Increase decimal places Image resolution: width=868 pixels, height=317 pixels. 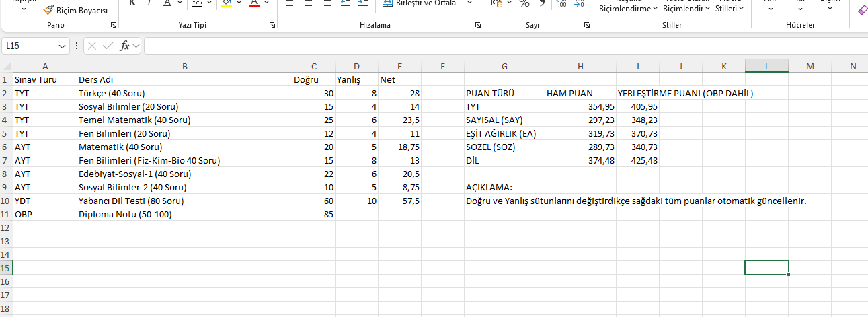561,3
